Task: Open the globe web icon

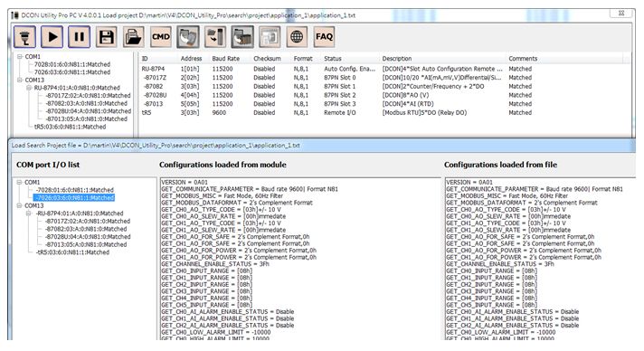Action: [x=297, y=37]
